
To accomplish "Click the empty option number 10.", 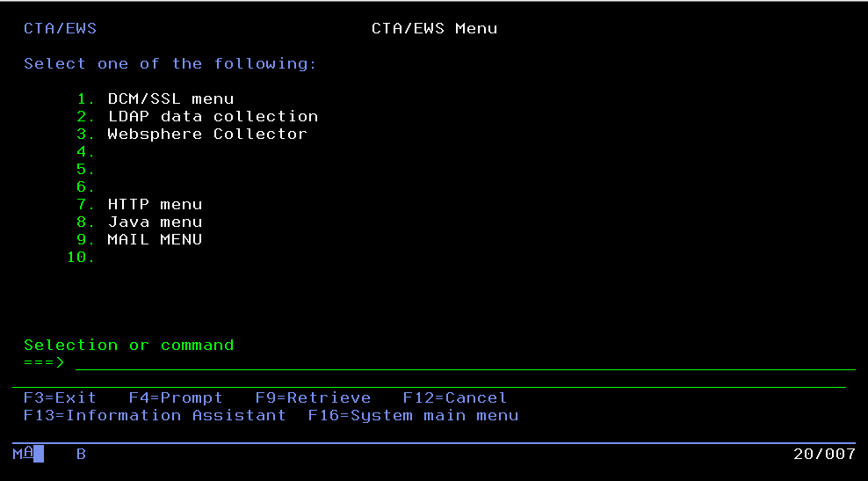I will click(x=81, y=258).
